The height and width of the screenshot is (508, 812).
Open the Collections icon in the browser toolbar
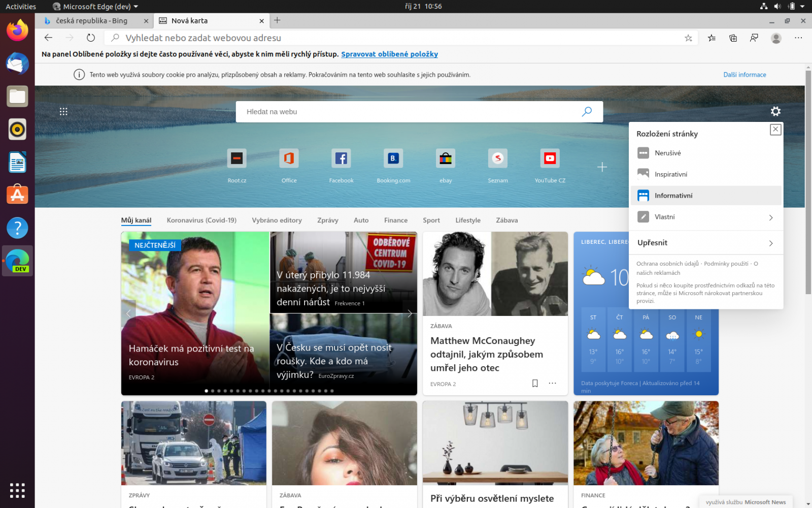point(733,38)
